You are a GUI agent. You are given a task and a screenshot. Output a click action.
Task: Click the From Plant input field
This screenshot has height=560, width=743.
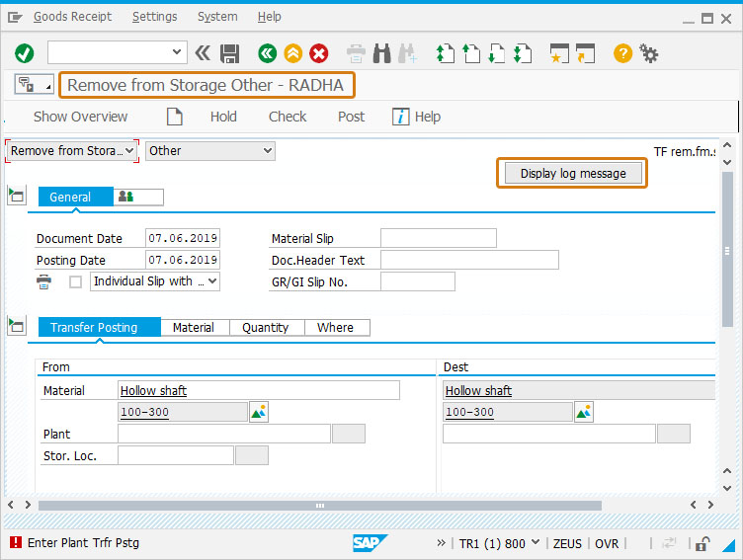pyautogui.click(x=223, y=434)
